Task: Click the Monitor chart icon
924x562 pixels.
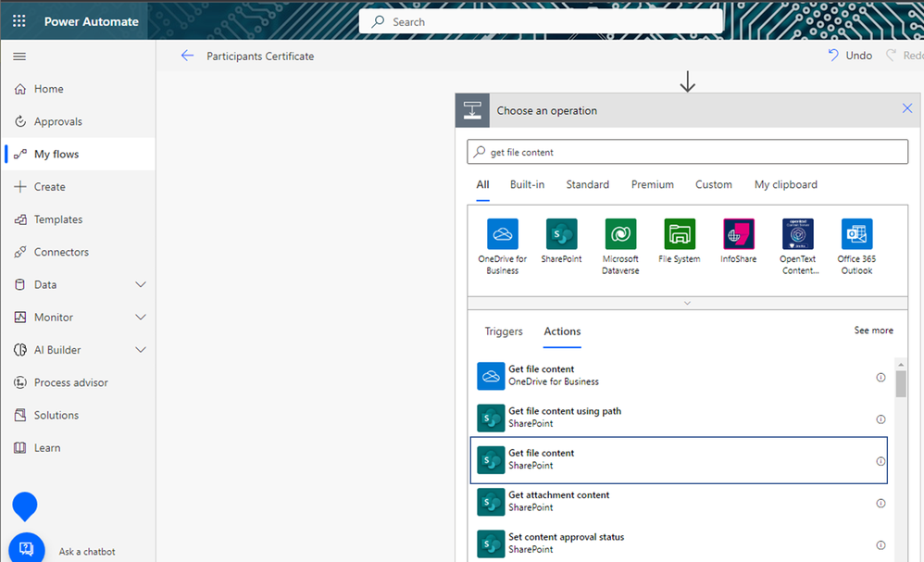Action: [20, 317]
